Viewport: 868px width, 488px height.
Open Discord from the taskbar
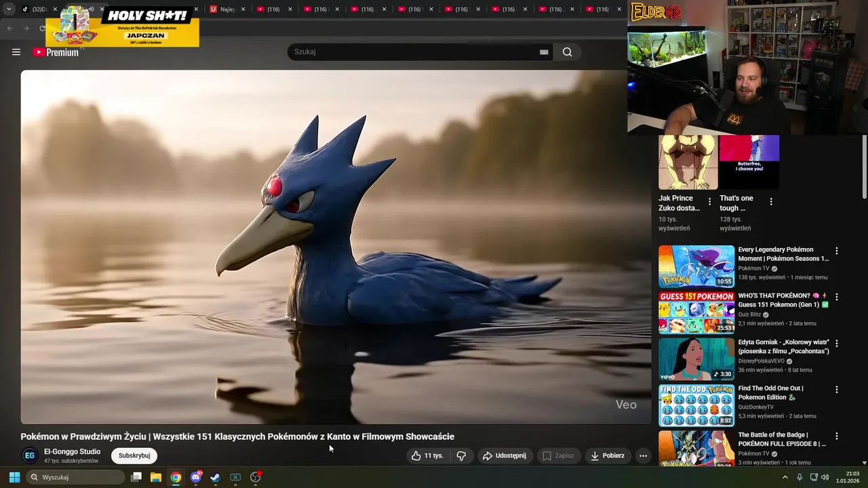196,477
